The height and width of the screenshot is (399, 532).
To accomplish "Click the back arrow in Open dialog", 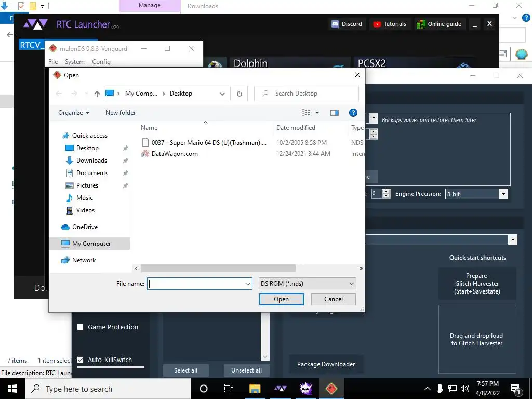I will tap(59, 94).
